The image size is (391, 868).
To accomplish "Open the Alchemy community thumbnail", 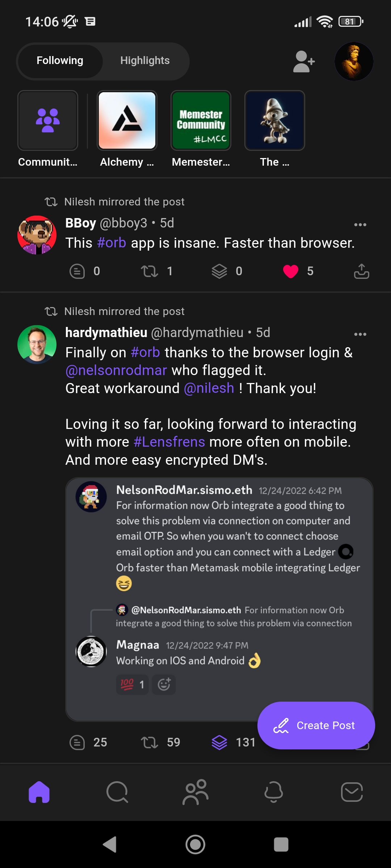I will pyautogui.click(x=127, y=120).
